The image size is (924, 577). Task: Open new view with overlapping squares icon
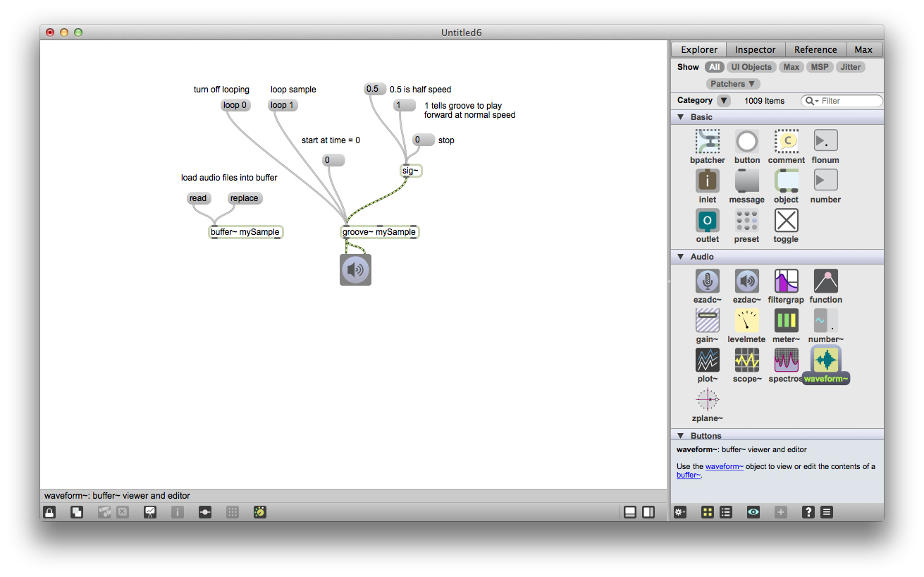(x=77, y=512)
